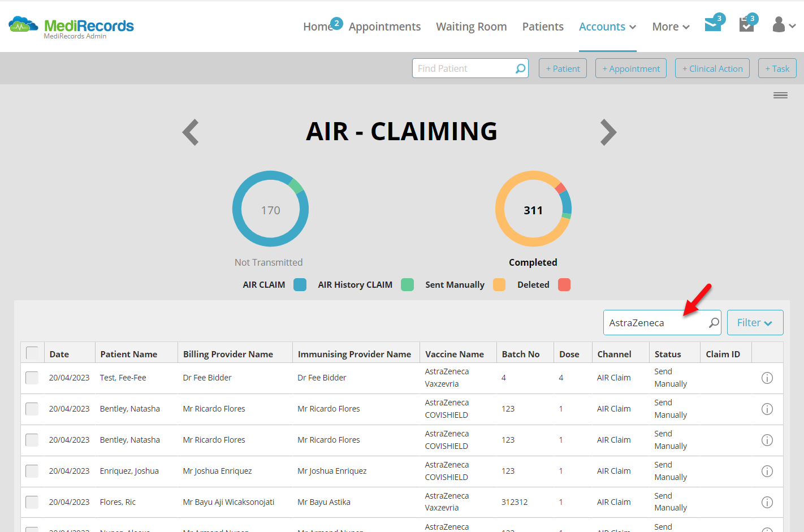Open the tasks clipboard icon
Image resolution: width=804 pixels, height=532 pixels.
(746, 24)
